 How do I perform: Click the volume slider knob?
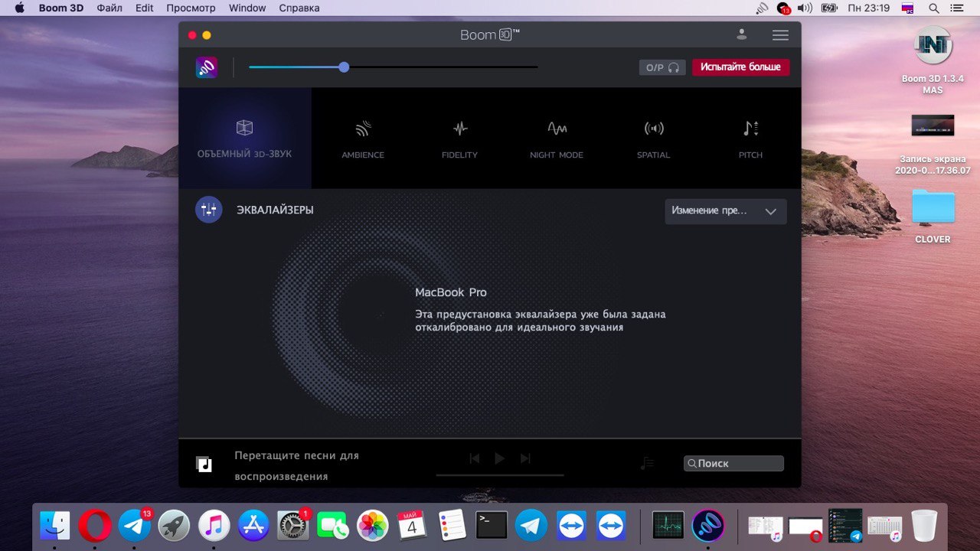(344, 67)
